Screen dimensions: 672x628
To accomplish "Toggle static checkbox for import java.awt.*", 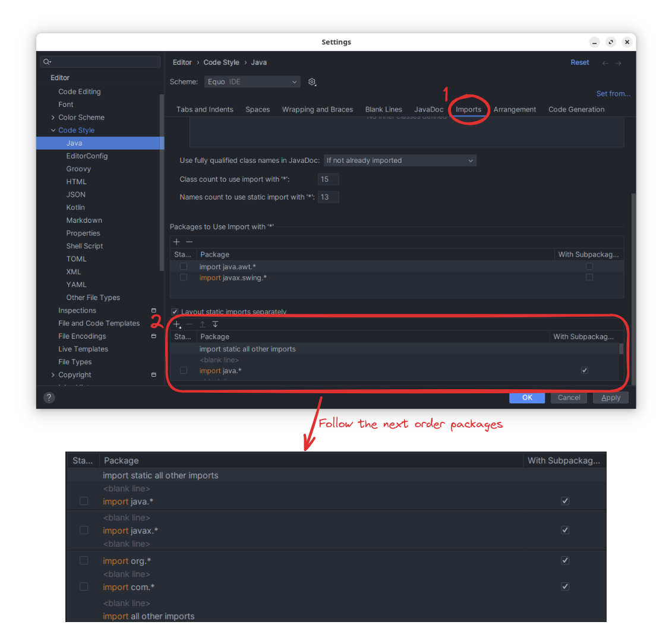I will (x=184, y=266).
